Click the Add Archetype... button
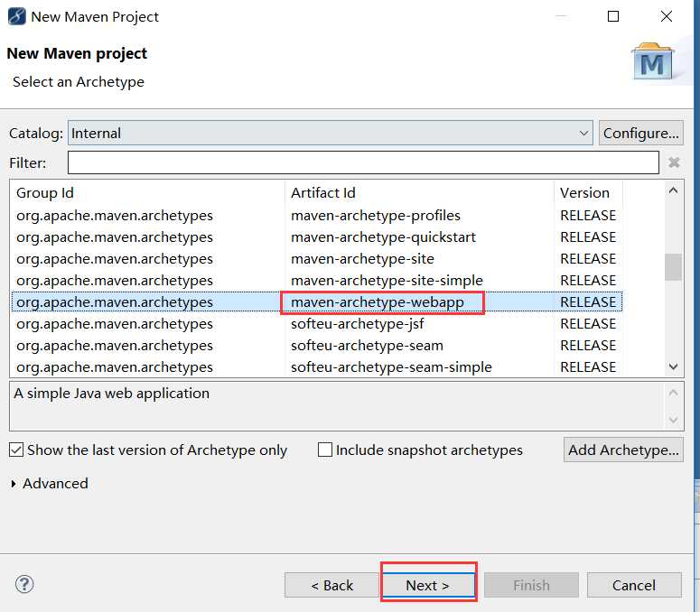Viewport: 700px width, 612px height. click(623, 450)
